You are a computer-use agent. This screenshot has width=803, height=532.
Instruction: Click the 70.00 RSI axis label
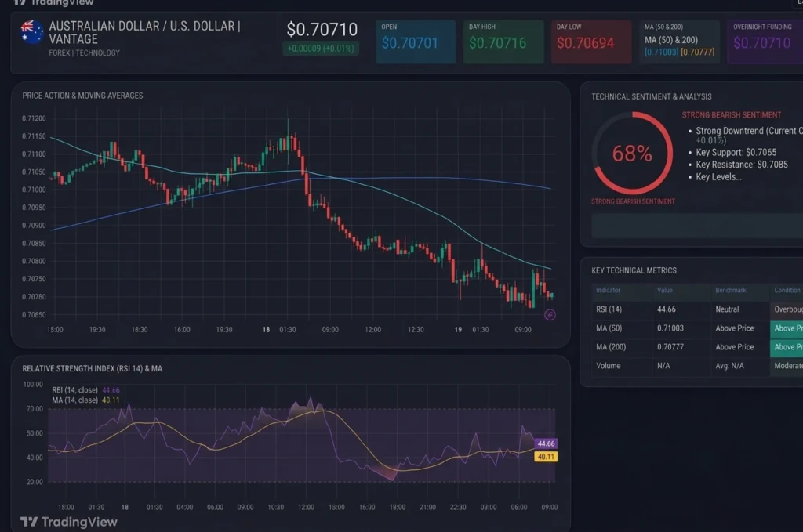[35, 409]
